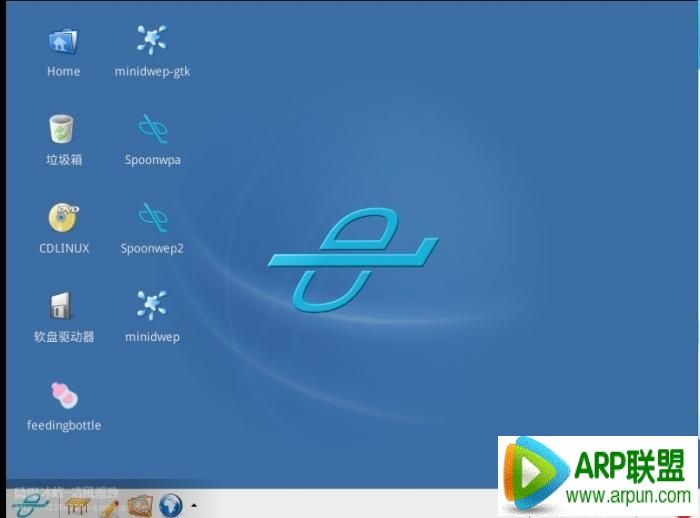This screenshot has height=518, width=700.
Task: Open the pencil editor icon in the taskbar
Action: tap(110, 508)
